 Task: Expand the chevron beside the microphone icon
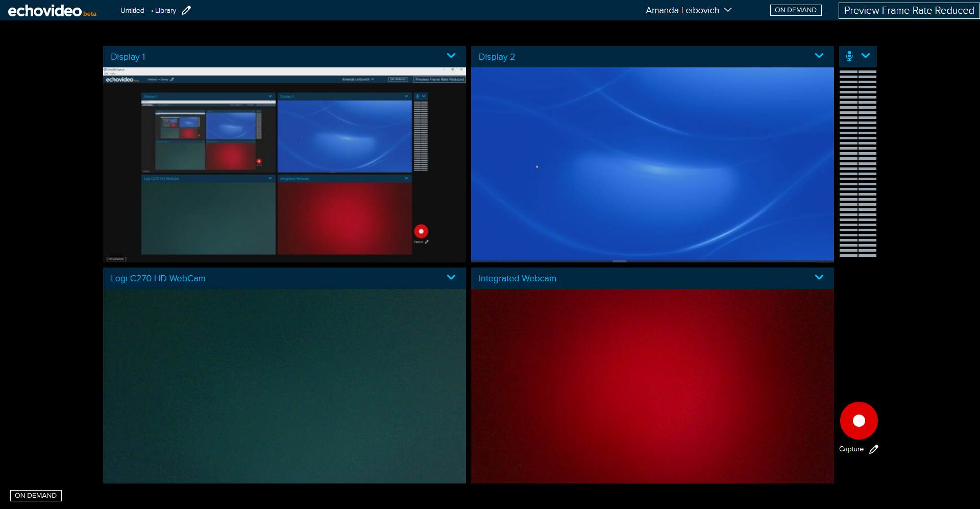pos(866,56)
